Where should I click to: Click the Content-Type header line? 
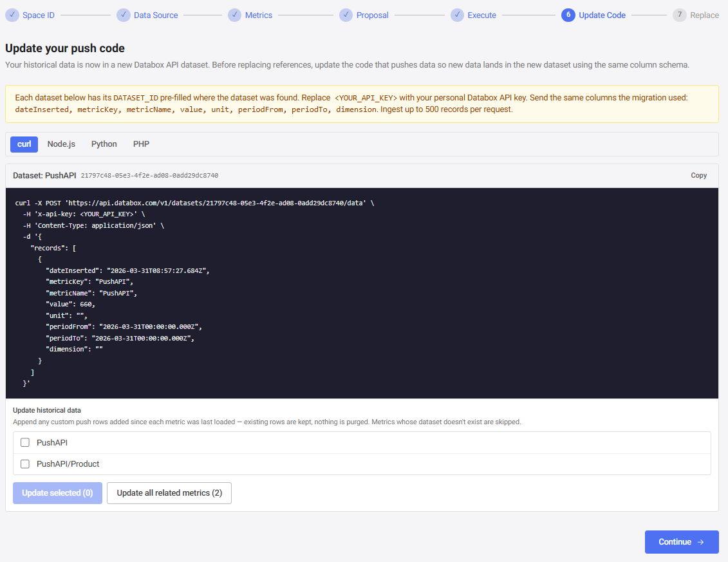pos(94,225)
